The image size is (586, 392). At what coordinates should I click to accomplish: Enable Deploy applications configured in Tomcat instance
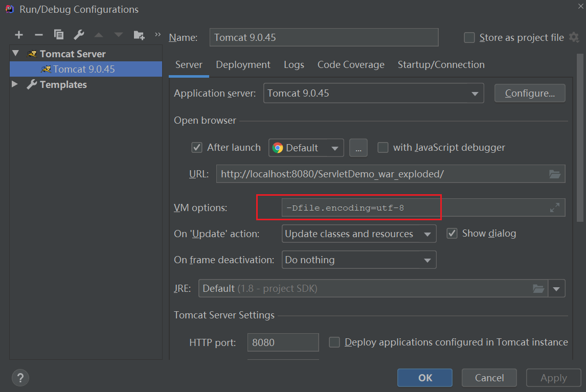(x=334, y=342)
